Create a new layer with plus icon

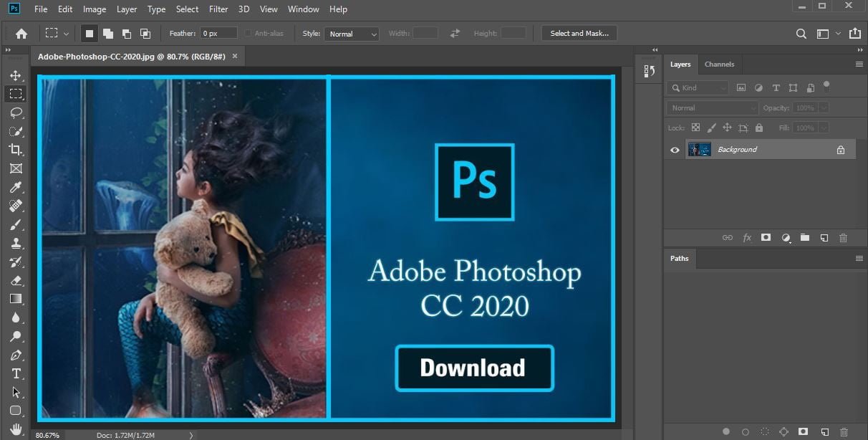coord(824,238)
